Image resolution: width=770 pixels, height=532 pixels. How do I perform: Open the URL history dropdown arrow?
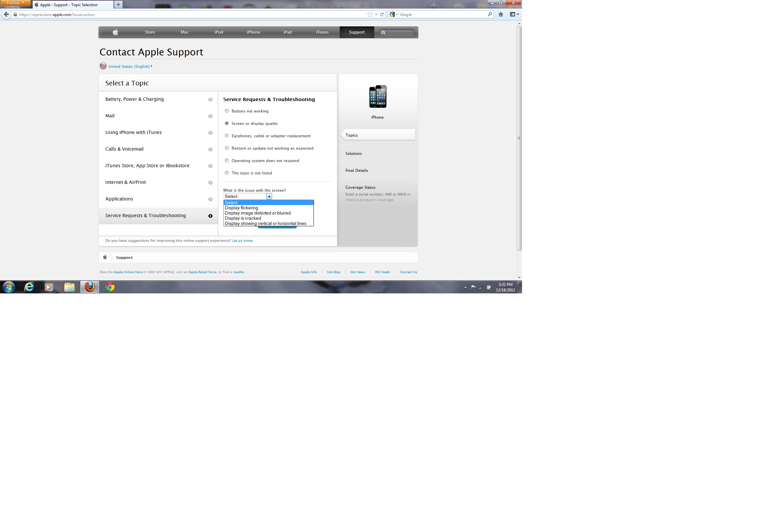coord(376,14)
